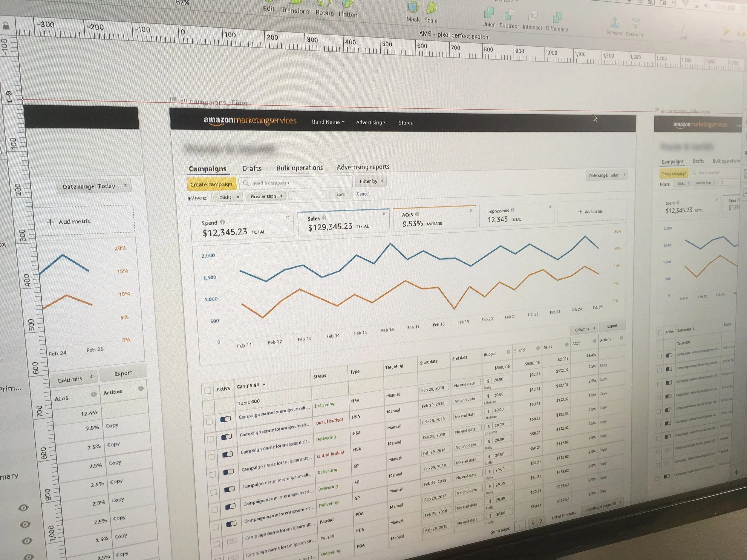The height and width of the screenshot is (560, 747).
Task: Expand the Date range: Today dropdown
Action: (x=606, y=175)
